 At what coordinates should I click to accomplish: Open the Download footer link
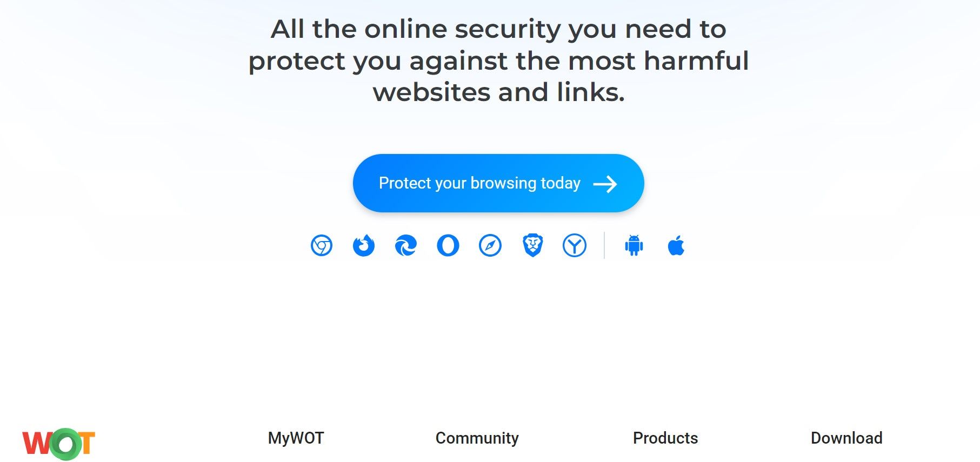[846, 438]
